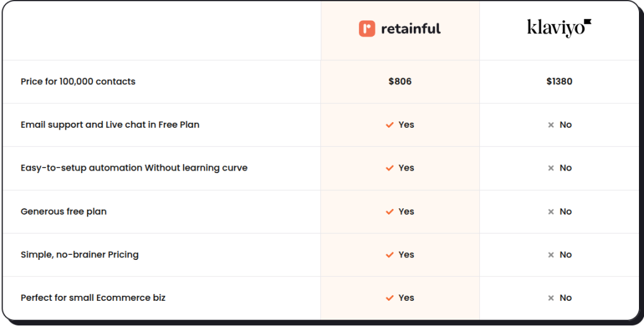Click X icon for Perfect for small Ecommerce
Image resolution: width=644 pixels, height=326 pixels.
(551, 298)
